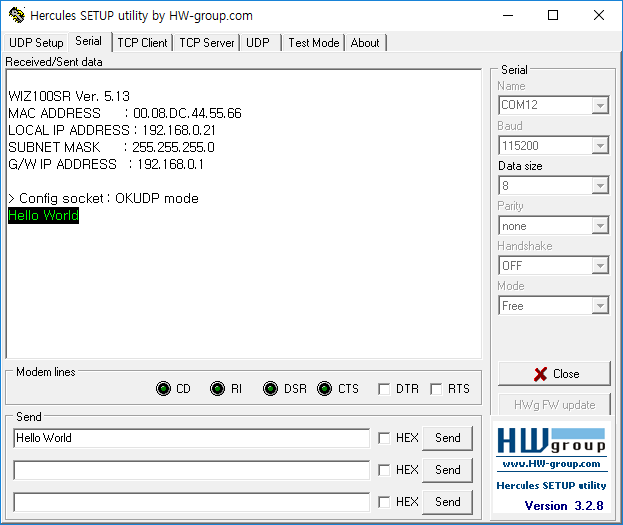The width and height of the screenshot is (623, 525).
Task: Click the MAC ADDRESS 00.08.DC.44.55.66 line
Action: pyautogui.click(x=125, y=113)
